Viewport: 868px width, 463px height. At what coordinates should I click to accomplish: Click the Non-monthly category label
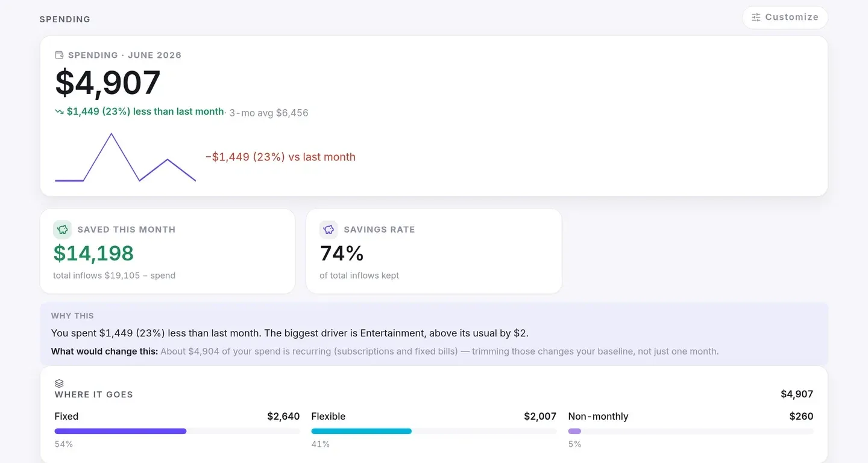coord(598,417)
